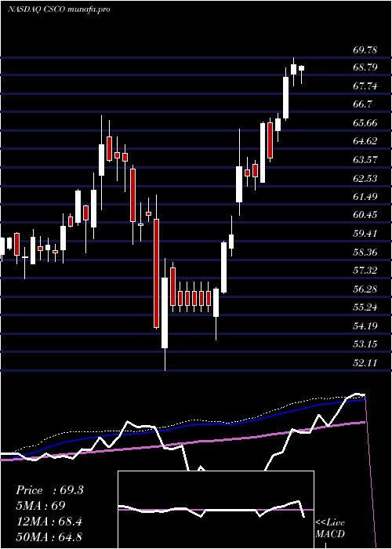The width and height of the screenshot is (392, 549).
Task: Select the 68.79 price axis label
Action: 365,67
